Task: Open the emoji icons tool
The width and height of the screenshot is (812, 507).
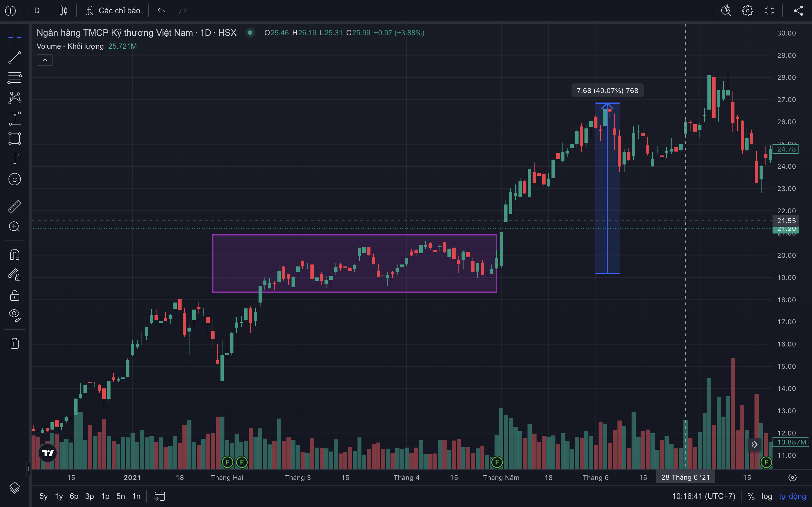Action: [x=14, y=179]
